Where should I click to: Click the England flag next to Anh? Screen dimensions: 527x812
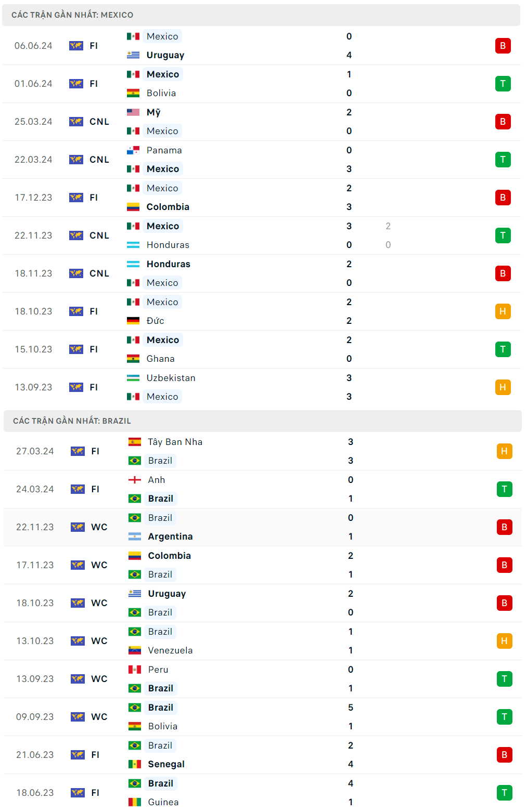pyautogui.click(x=135, y=480)
